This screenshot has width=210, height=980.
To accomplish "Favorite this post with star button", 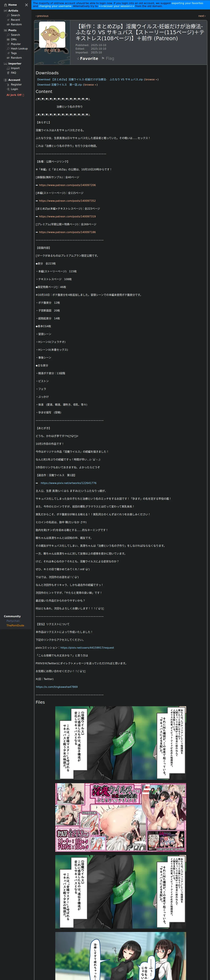I will (87, 59).
